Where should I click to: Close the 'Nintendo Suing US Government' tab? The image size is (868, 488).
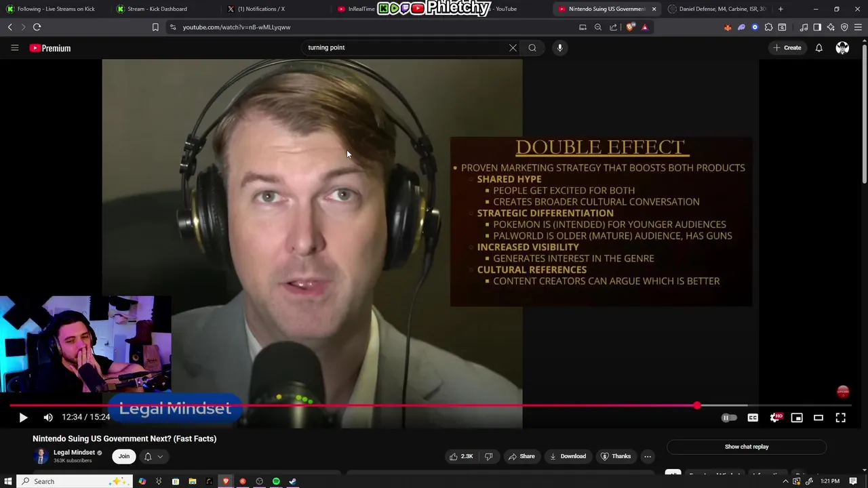654,9
